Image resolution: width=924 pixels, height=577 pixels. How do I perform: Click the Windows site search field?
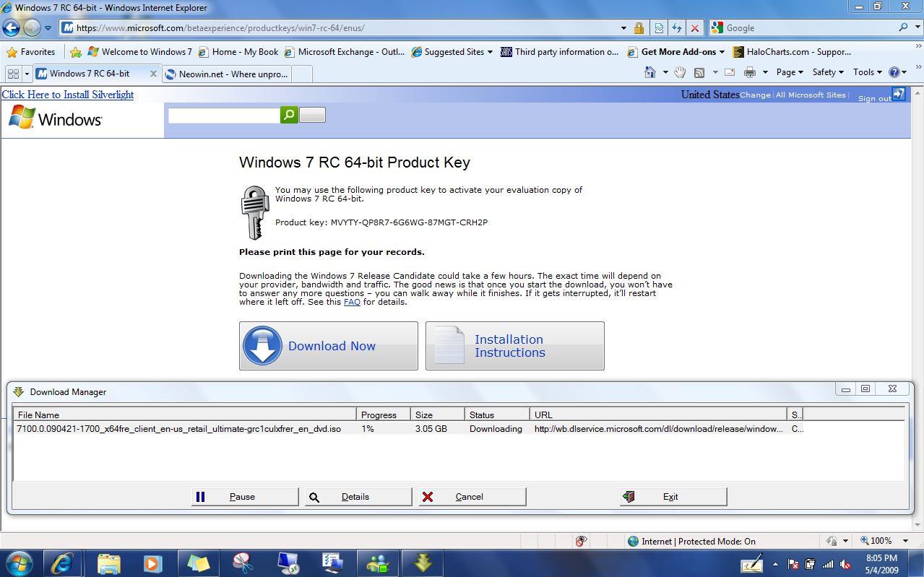click(x=223, y=115)
